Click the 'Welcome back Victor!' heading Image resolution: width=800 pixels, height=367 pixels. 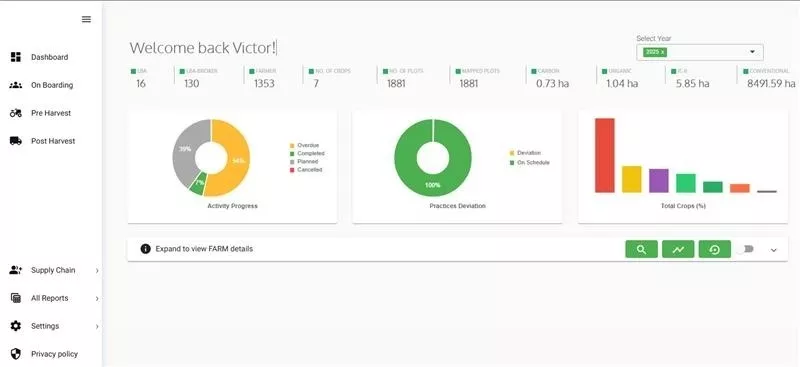point(203,48)
